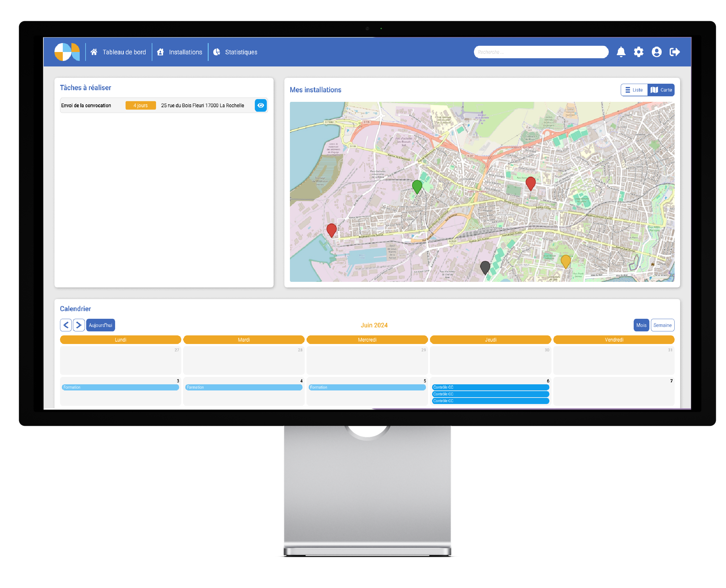This screenshot has height=588, width=726.
Task: Go to the Installations section
Action: click(x=185, y=52)
